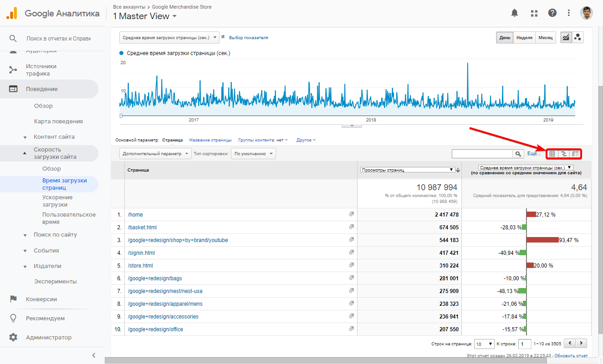Click the search magnifier button beside table filter
The image size is (603, 364).
click(x=518, y=154)
